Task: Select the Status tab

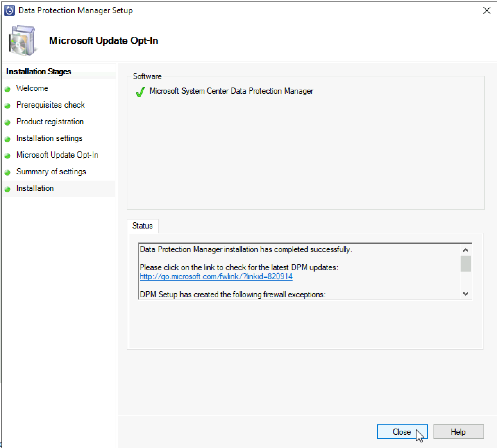Action: click(x=142, y=226)
